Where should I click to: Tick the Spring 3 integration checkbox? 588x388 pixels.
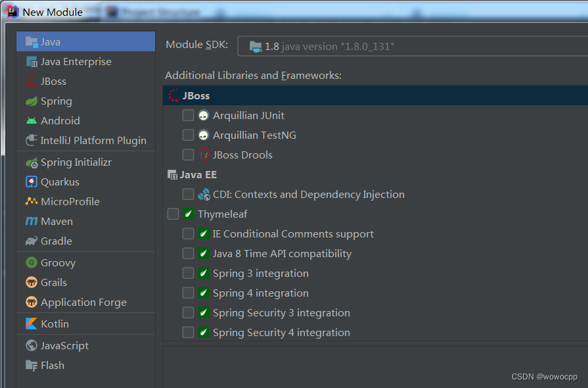click(188, 273)
